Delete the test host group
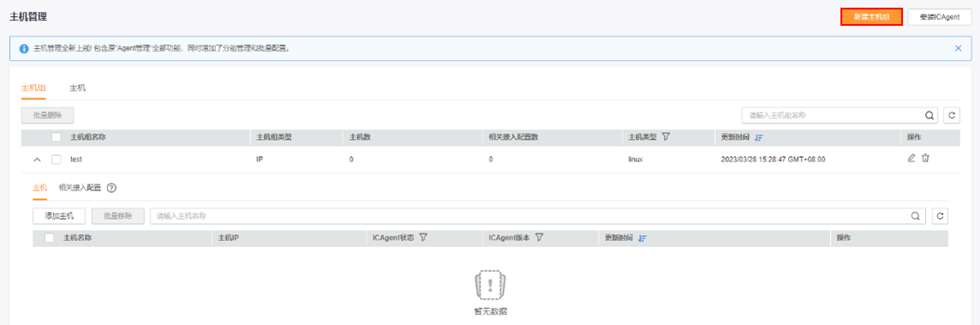Viewport: 980px width, 325px height. point(926,158)
